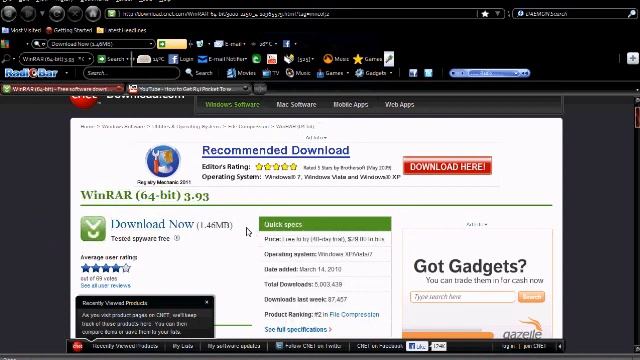Open the Latest Headlines bookmark folder

click(x=122, y=30)
